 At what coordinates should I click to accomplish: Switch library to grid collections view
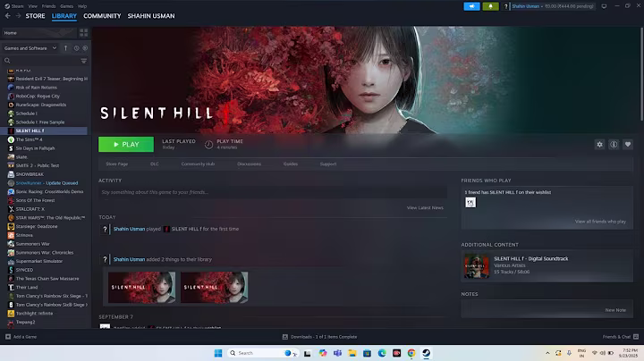[x=83, y=32]
